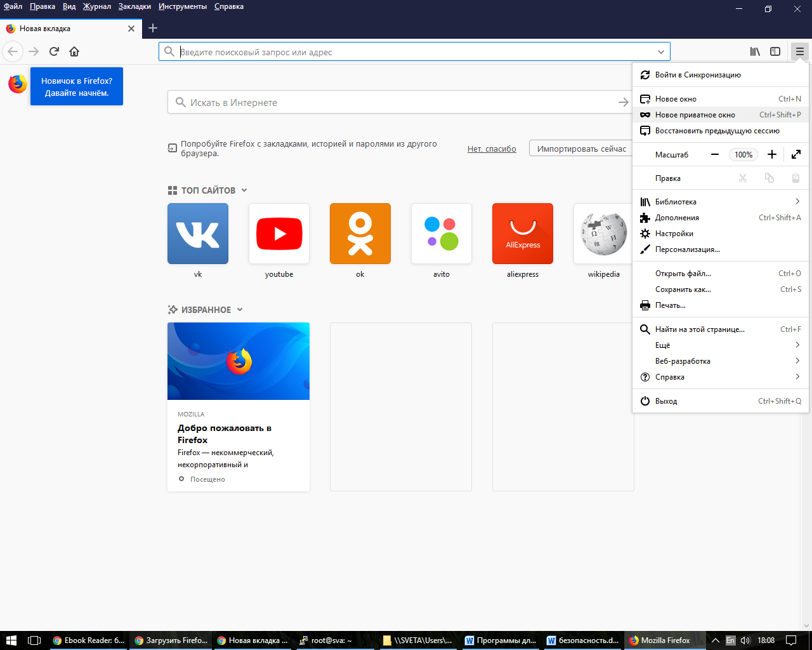The width and height of the screenshot is (812, 650).
Task: Click the Firefox logo next to onboarding
Action: tap(18, 84)
